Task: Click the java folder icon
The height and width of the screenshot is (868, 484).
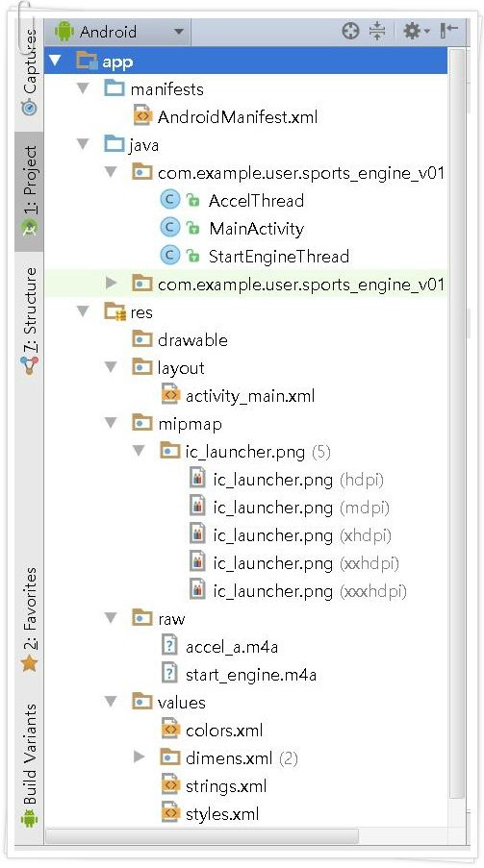Action: pos(115,144)
